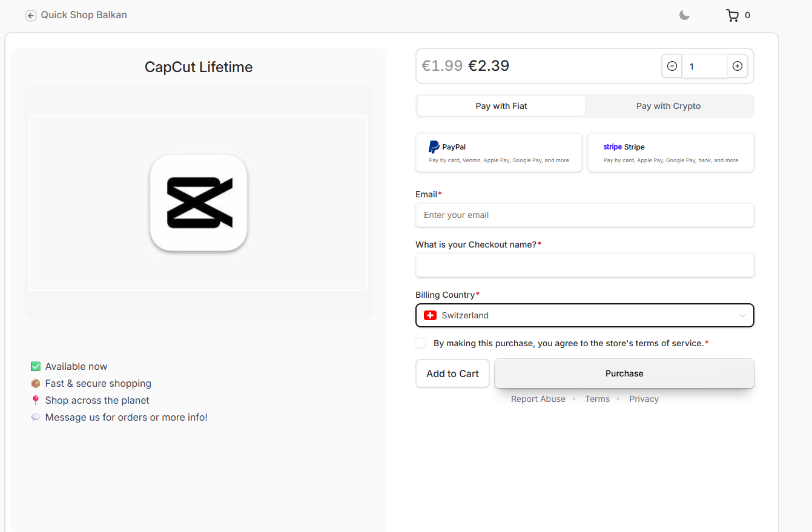The height and width of the screenshot is (532, 812).
Task: Open the Terms link
Action: (597, 399)
